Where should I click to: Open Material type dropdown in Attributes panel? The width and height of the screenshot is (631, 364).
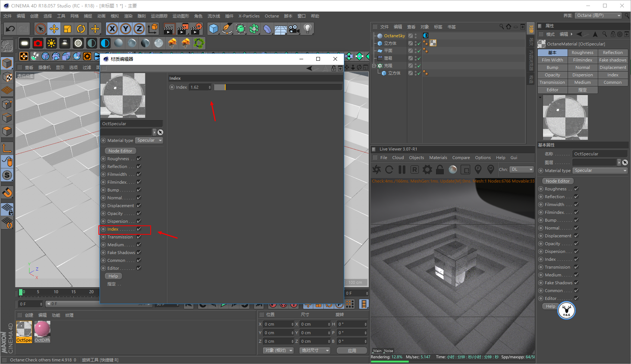pos(600,171)
